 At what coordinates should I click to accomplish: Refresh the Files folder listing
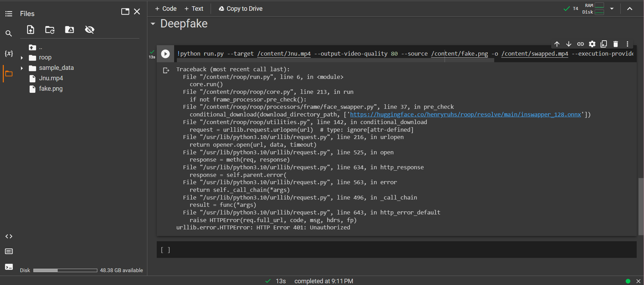[x=50, y=30]
